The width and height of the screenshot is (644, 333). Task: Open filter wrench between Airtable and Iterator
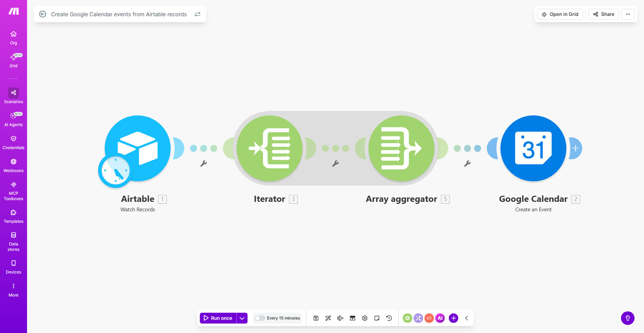click(x=204, y=164)
